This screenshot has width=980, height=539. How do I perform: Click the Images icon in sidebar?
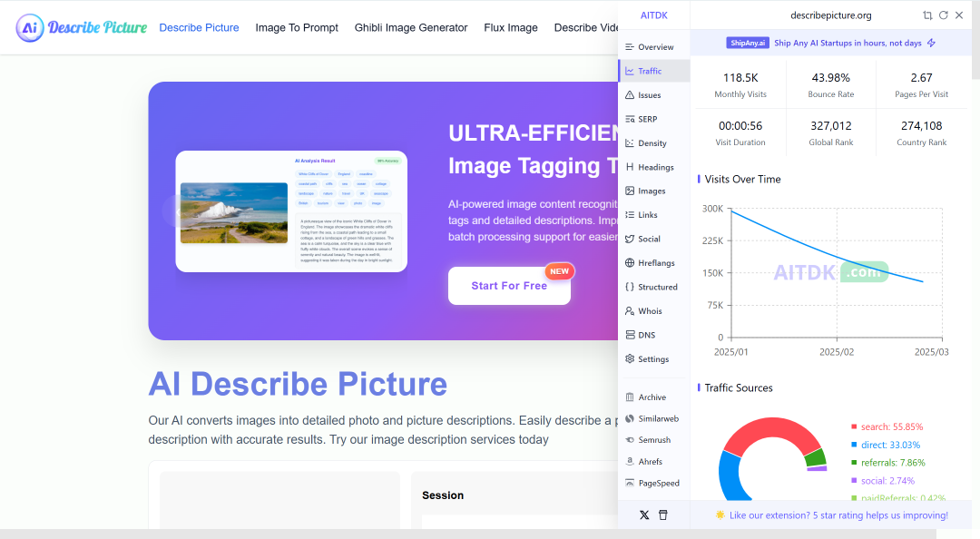coord(630,191)
